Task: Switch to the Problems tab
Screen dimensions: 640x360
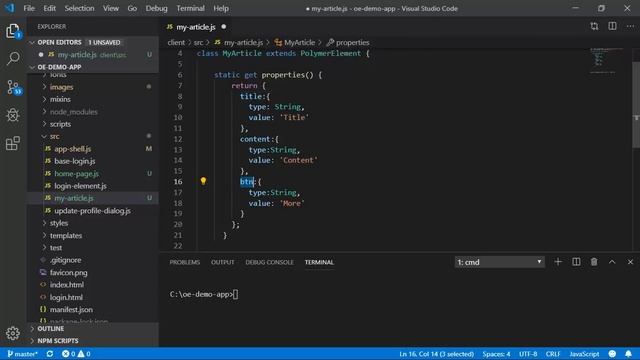Action: pos(184,262)
